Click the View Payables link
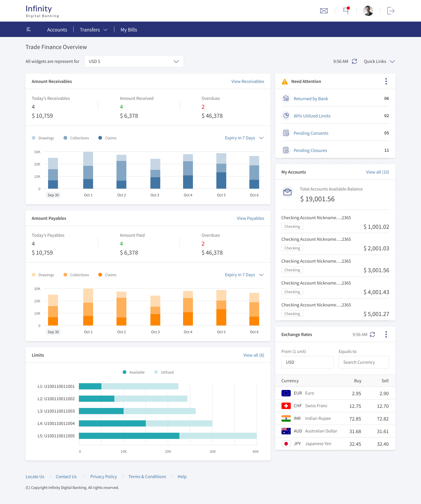The width and height of the screenshot is (421, 504). coord(251,218)
